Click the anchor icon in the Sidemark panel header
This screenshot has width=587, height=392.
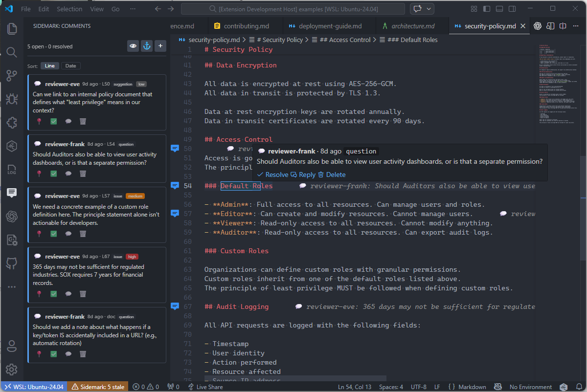tap(147, 45)
